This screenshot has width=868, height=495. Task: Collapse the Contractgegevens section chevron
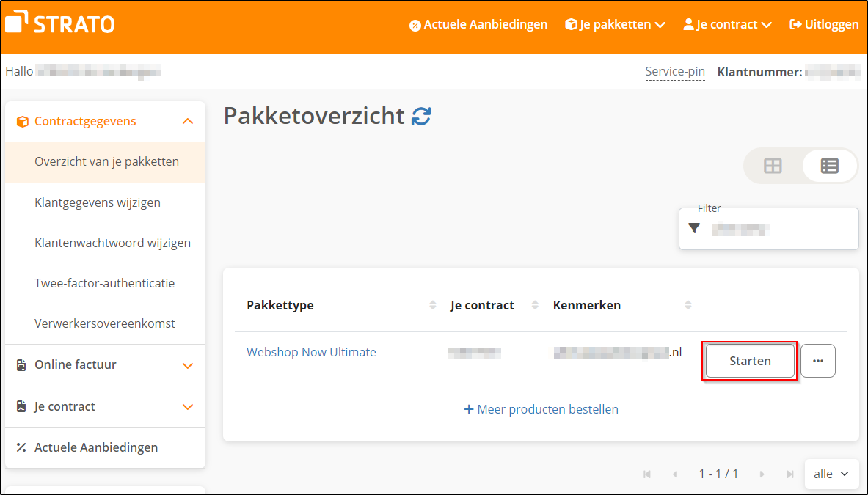click(x=189, y=121)
